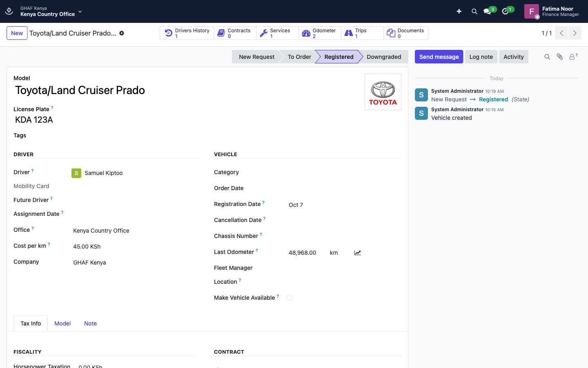Open the Documents smart button
This screenshot has width=588, height=368.
[x=406, y=33]
